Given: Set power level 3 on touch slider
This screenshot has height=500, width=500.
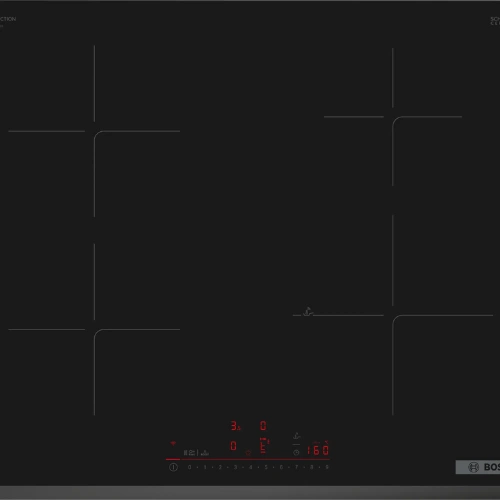Looking at the screenshot, I should point(235,467).
